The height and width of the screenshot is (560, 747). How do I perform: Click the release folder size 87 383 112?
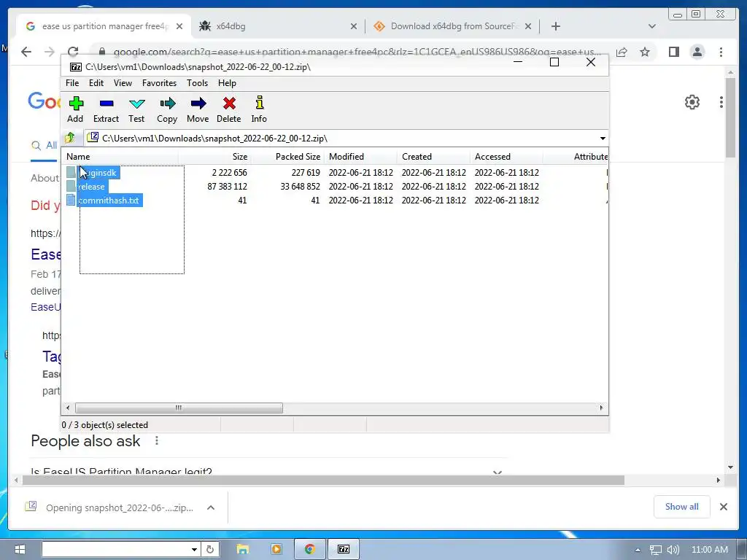[x=228, y=187]
